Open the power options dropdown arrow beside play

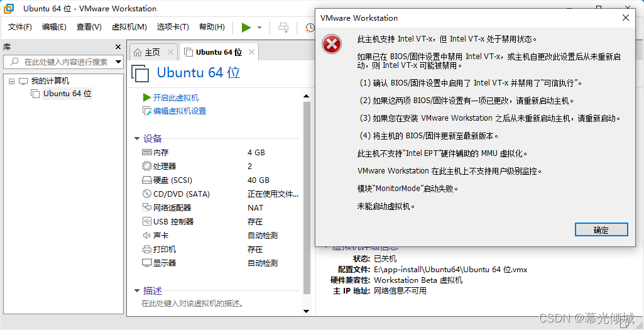pos(259,28)
